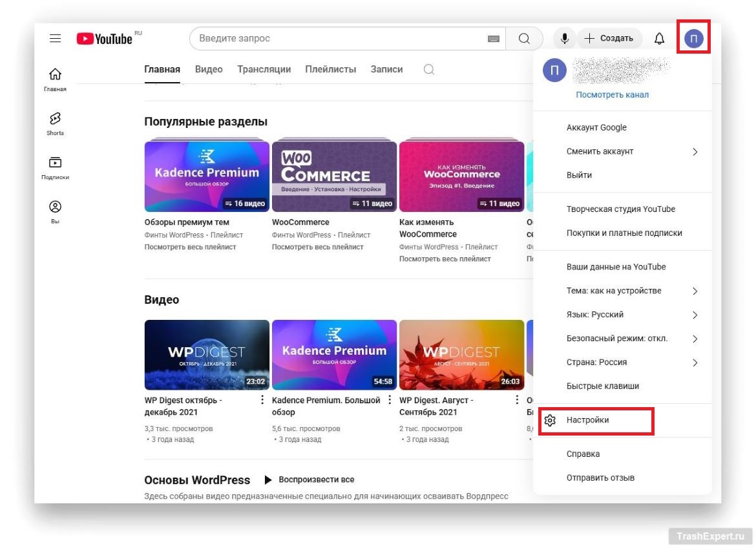The width and height of the screenshot is (756, 548).
Task: Open Shorts in sidebar
Action: point(56,124)
